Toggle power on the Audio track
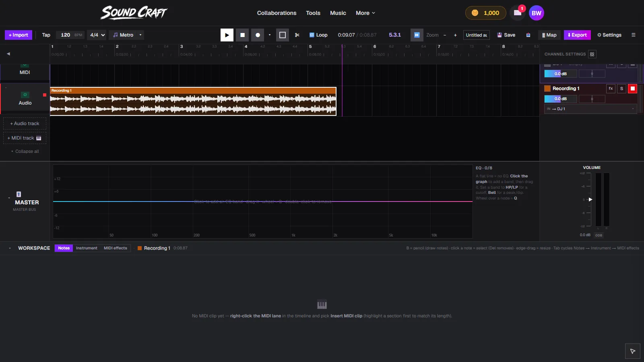Screen dimensions: 644x362 [25, 95]
